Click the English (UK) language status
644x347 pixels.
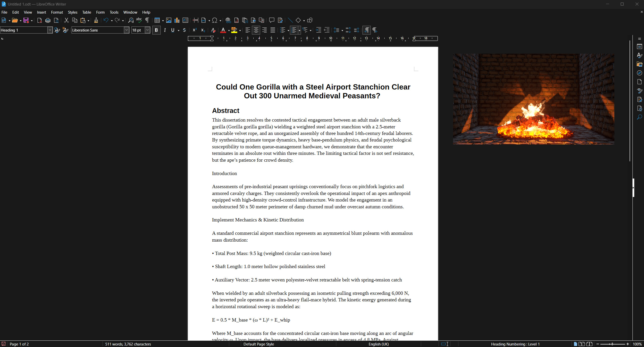(379, 344)
